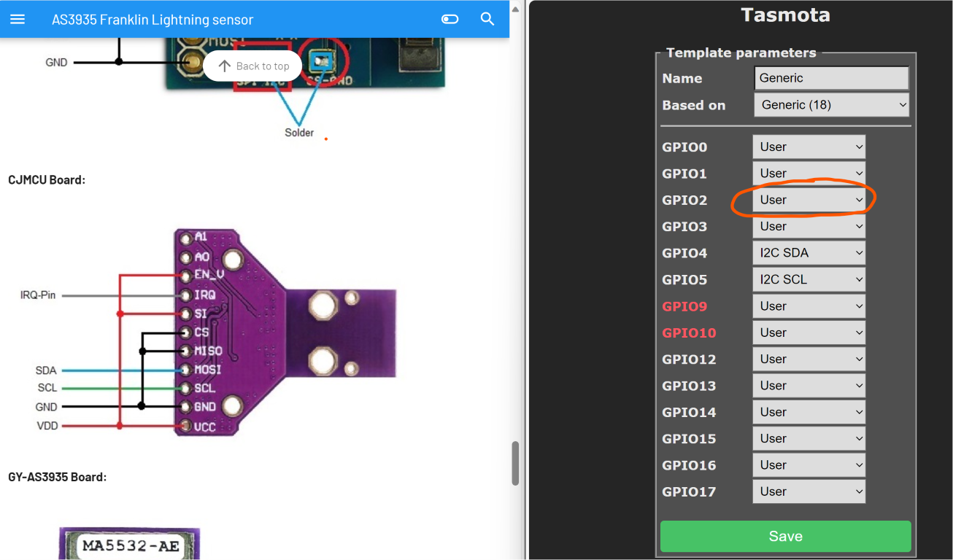Open the hamburger navigation menu
The width and height of the screenshot is (953, 560).
coord(18,19)
